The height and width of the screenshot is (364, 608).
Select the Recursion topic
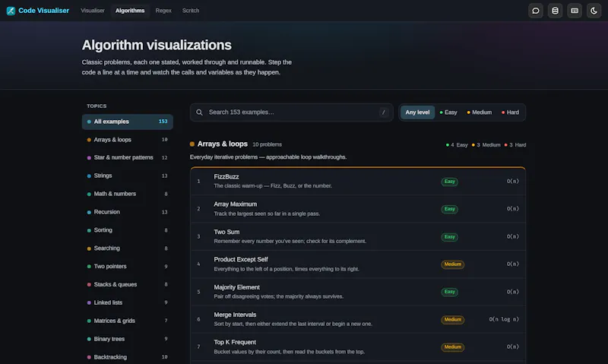(x=127, y=212)
